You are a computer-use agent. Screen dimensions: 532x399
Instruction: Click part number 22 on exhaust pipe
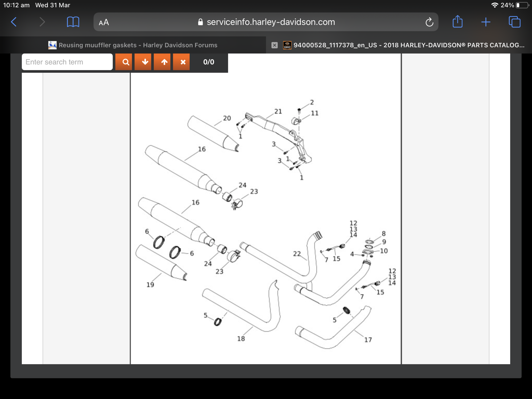(x=297, y=254)
